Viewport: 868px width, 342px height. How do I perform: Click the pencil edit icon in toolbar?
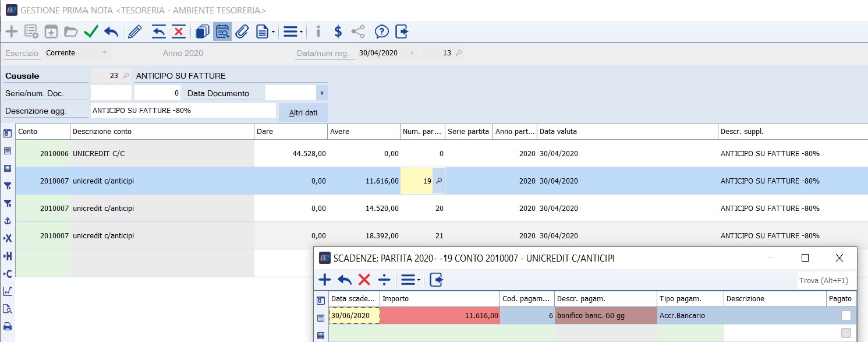coord(134,31)
